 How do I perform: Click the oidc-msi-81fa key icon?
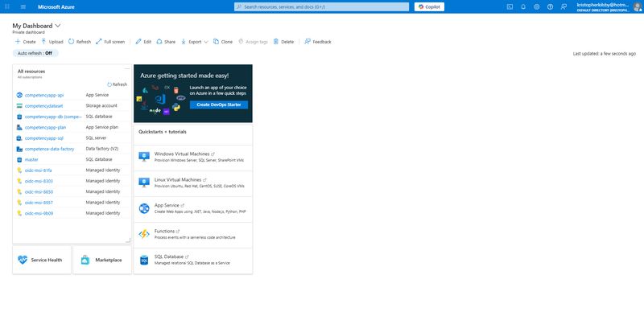tap(19, 170)
